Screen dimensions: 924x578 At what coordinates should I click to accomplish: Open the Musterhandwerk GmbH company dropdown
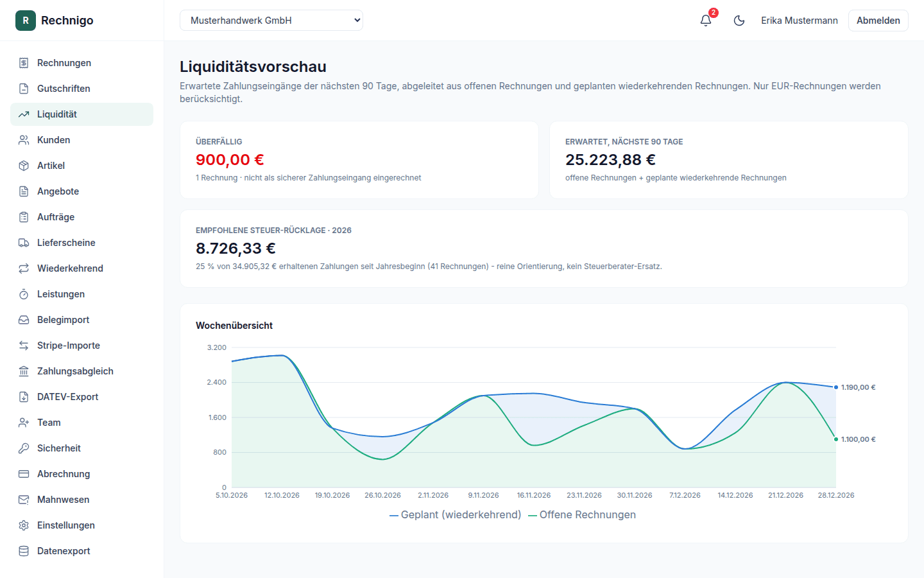click(x=271, y=21)
